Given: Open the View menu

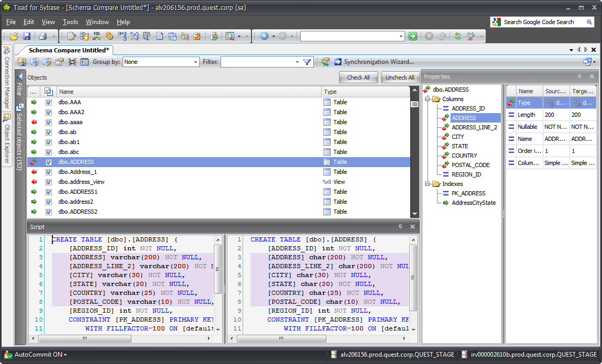Looking at the screenshot, I should click(x=48, y=22).
